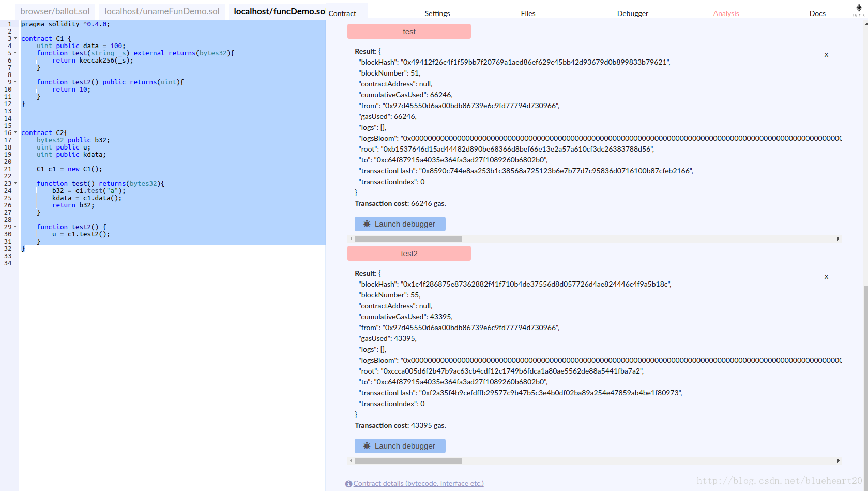868x491 pixels.
Task: Select localhost/funcDemo.sol file tab
Action: (278, 11)
